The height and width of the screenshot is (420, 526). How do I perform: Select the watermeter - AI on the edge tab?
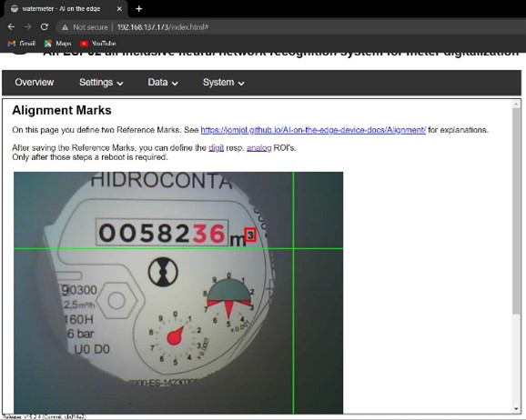(x=66, y=9)
